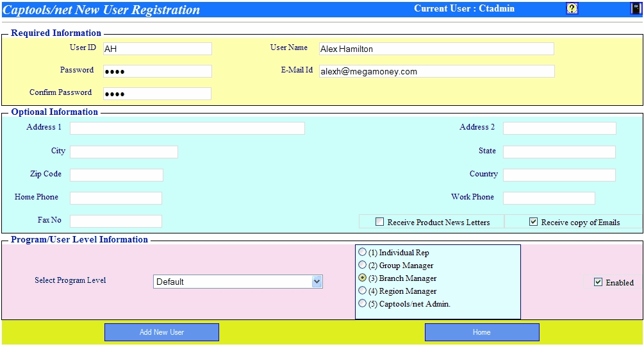Check Receive Product News Letters box
The height and width of the screenshot is (347, 644).
[x=379, y=222]
